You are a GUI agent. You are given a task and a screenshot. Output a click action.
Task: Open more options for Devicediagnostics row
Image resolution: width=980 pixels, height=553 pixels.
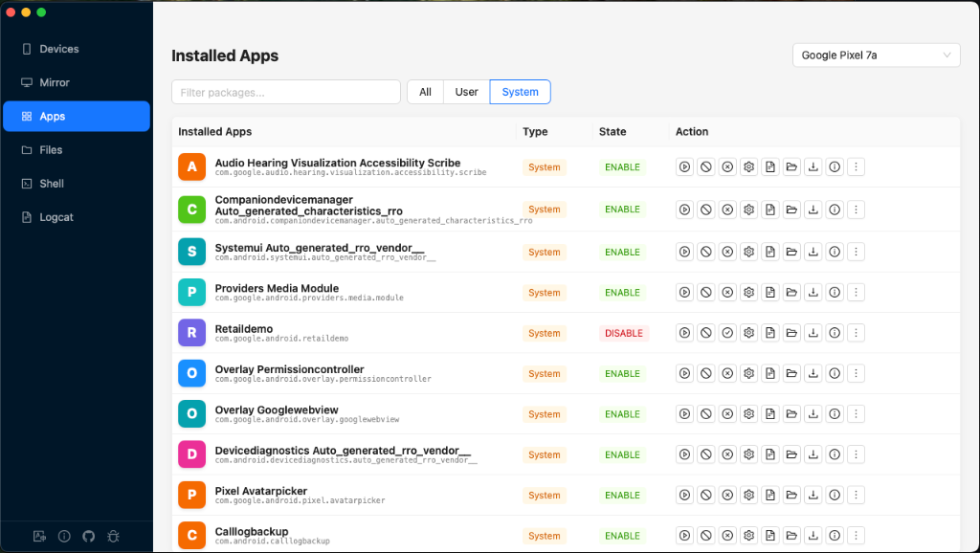(x=855, y=453)
